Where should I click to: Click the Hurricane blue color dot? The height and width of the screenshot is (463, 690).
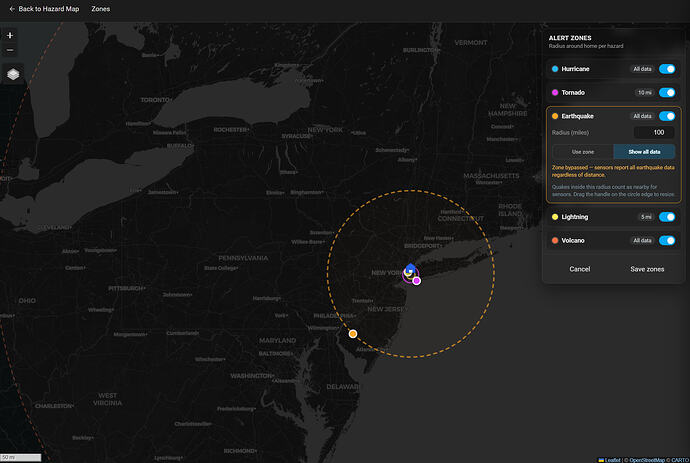555,69
